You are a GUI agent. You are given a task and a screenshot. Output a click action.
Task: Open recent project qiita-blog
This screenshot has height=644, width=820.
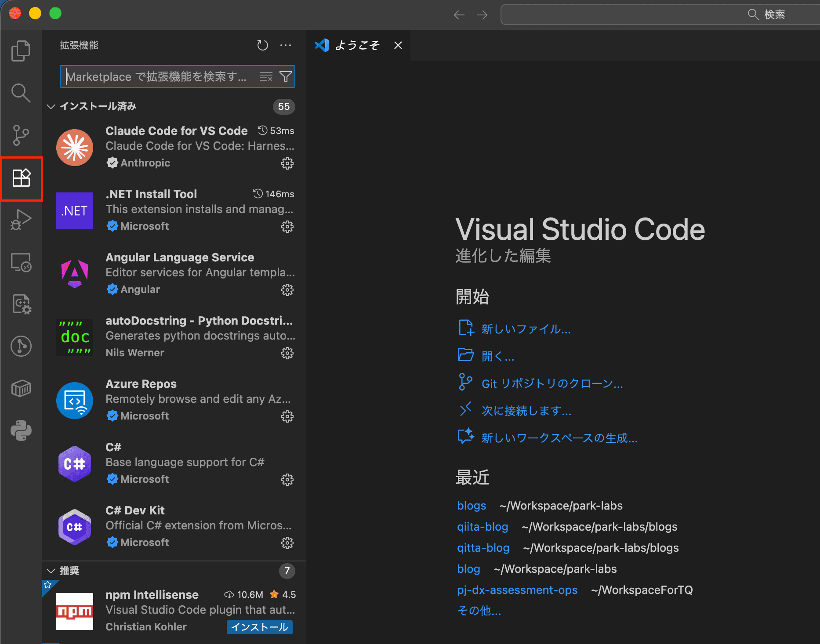[483, 527]
